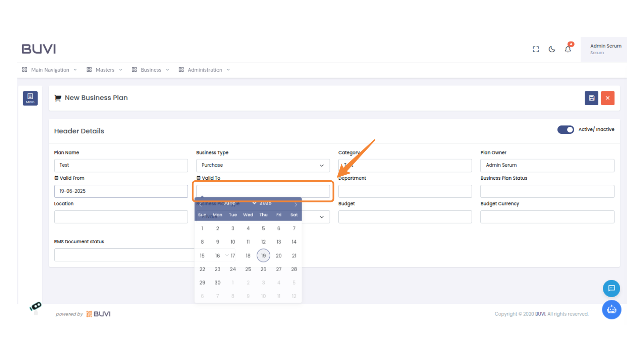
Task: Click the BUVI logo in header
Action: coord(39,49)
